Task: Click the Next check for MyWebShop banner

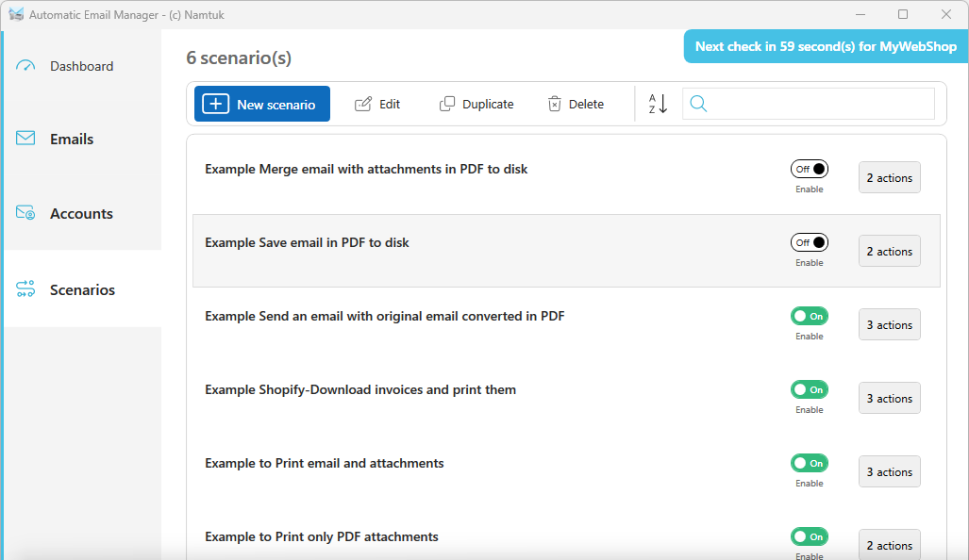Action: tap(826, 46)
